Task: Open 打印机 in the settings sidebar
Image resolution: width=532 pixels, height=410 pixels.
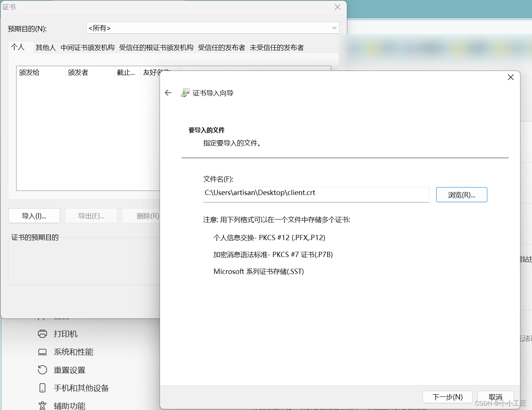Action: 66,334
